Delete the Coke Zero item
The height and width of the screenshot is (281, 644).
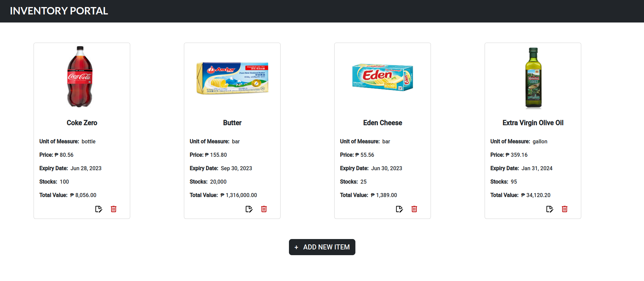(113, 209)
